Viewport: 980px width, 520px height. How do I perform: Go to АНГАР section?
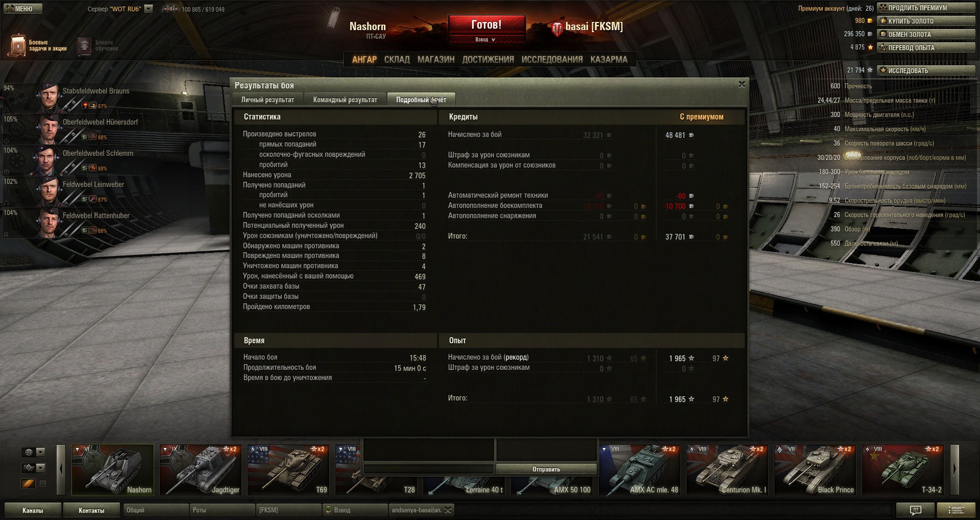(364, 59)
